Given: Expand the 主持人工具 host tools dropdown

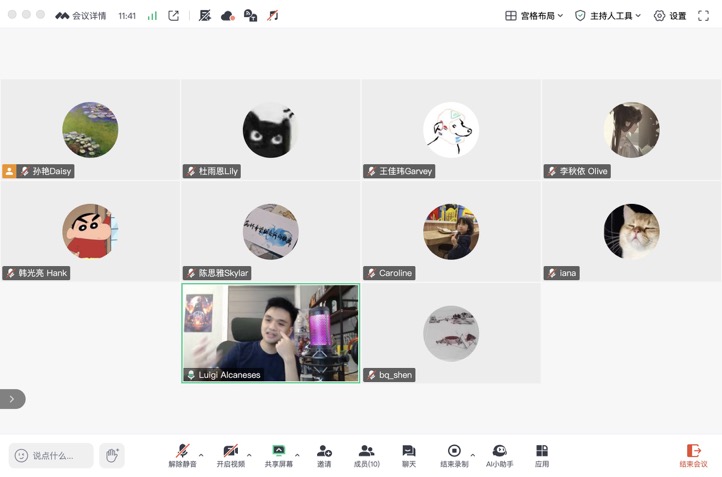Looking at the screenshot, I should coord(607,16).
